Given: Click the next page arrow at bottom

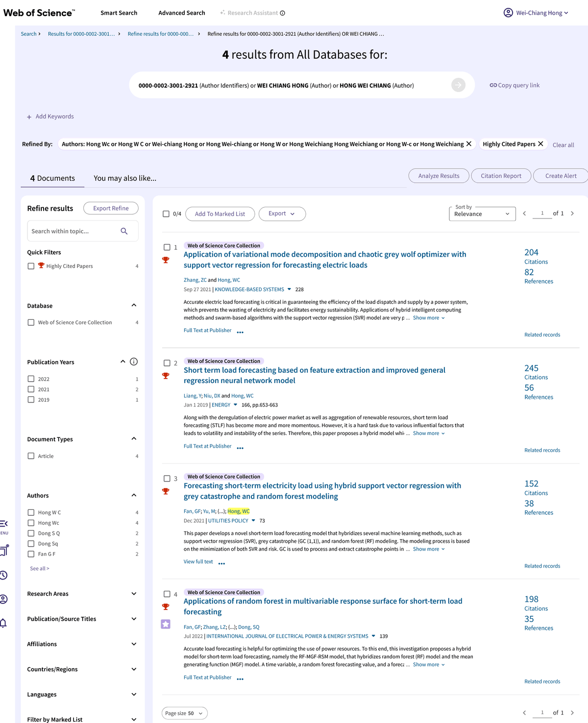Looking at the screenshot, I should tap(572, 713).
